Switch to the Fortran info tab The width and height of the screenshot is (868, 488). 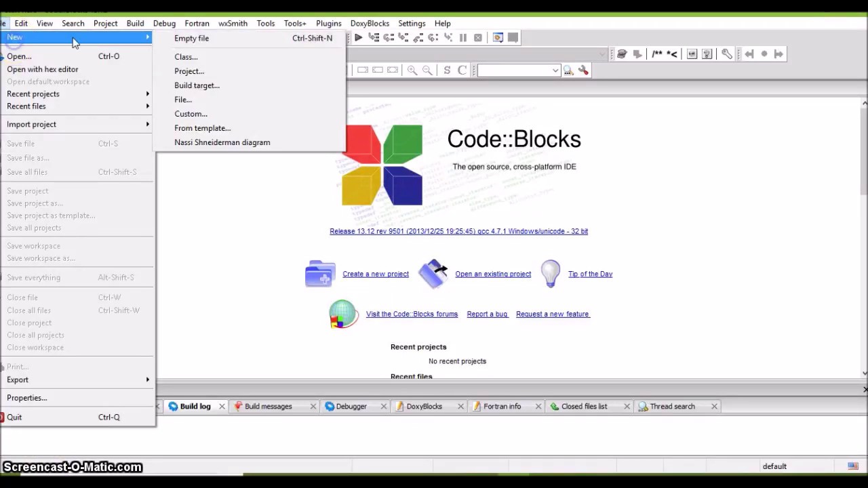[502, 407]
